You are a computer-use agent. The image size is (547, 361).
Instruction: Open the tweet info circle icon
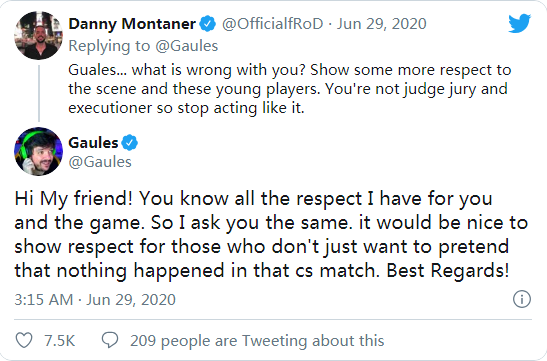[522, 299]
